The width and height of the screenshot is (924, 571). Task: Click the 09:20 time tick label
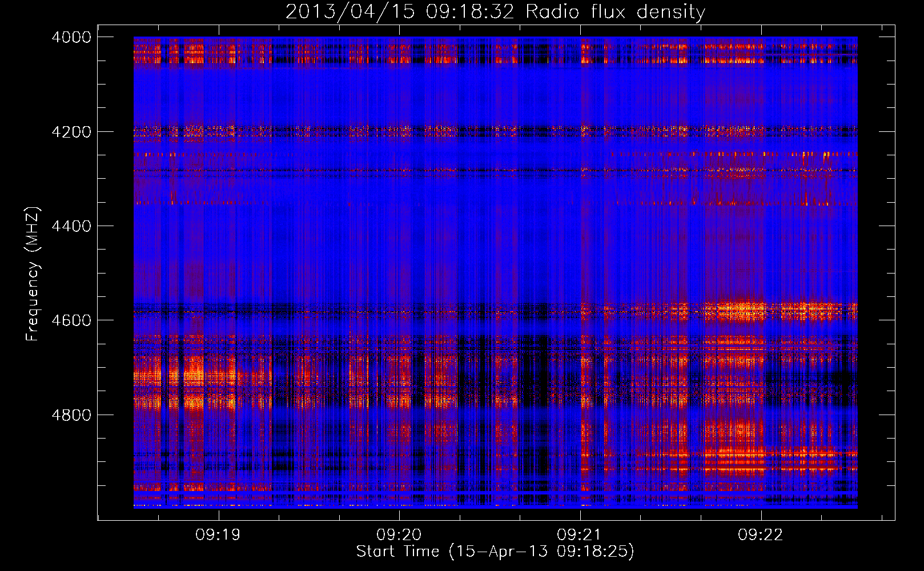click(x=399, y=535)
